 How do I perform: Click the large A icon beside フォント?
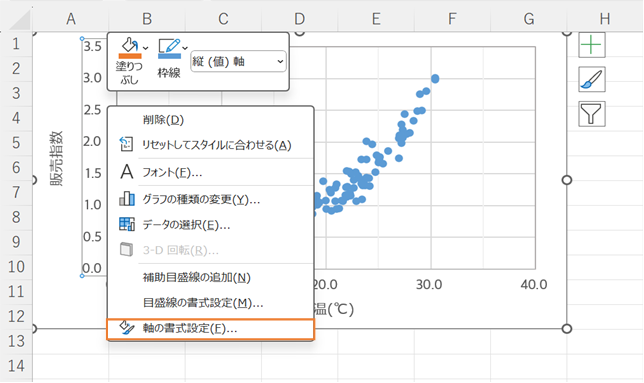coord(126,172)
